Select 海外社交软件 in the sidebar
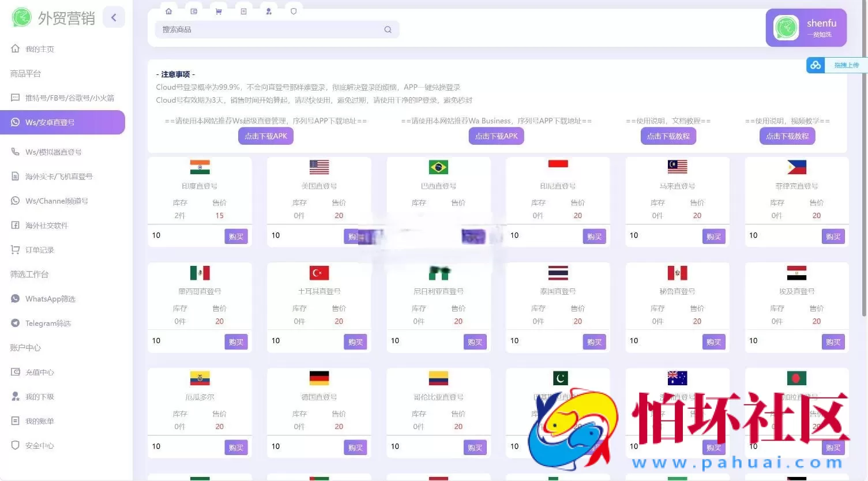The height and width of the screenshot is (481, 868). point(46,225)
